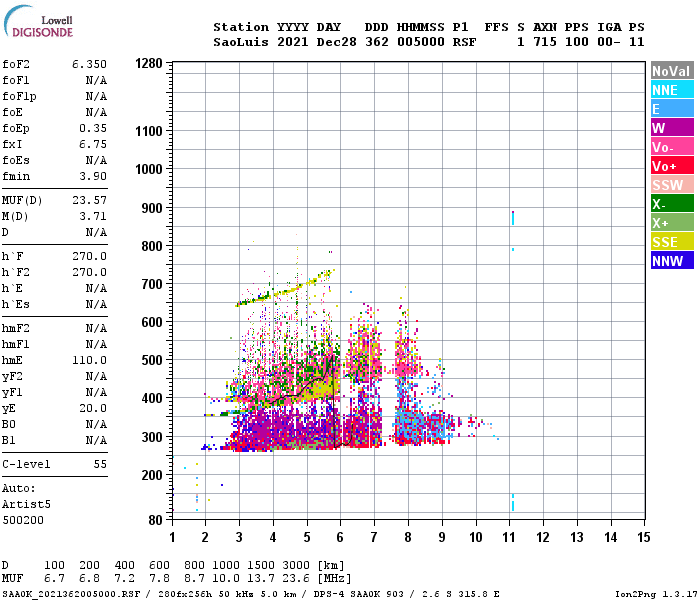Select the SSE yellow legend swatch
Screen dimensions: 700x600
672,242
